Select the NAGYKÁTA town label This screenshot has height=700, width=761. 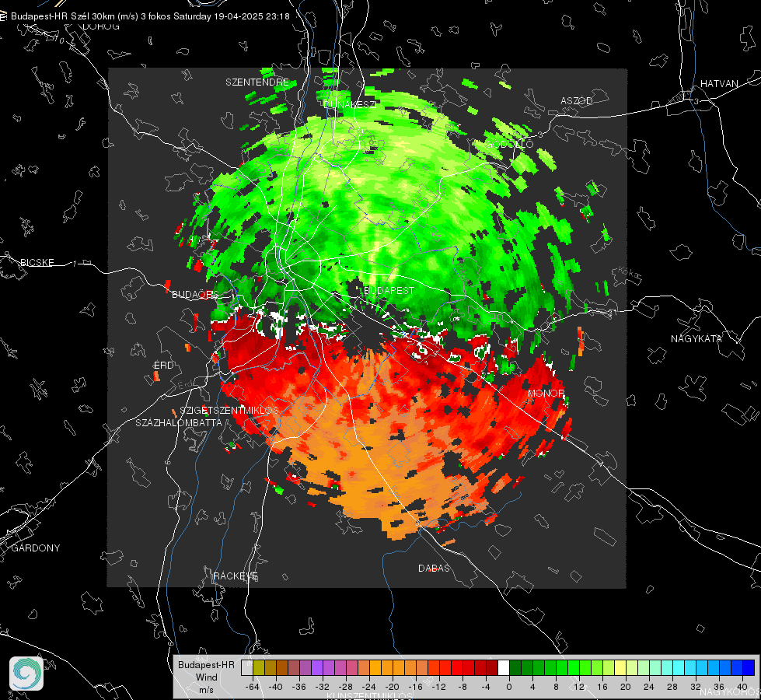[696, 338]
